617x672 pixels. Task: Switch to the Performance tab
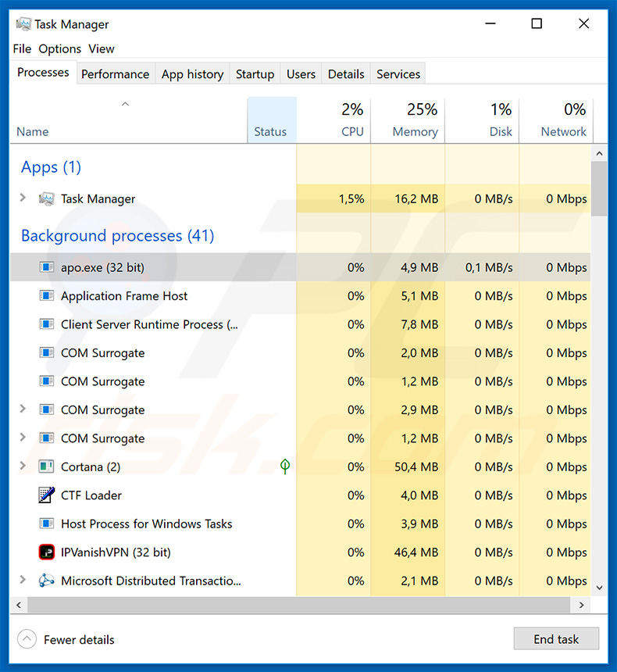click(x=116, y=74)
